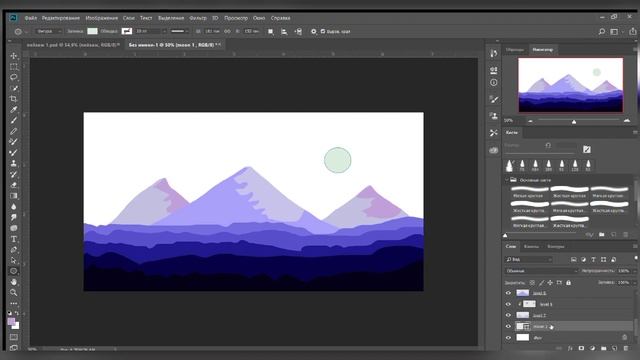The image size is (640, 360).
Task: Open the shape fill color swatch
Action: (x=93, y=31)
